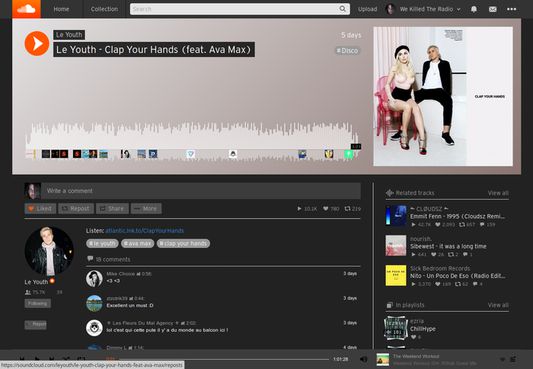Open the #ava max tag
Image resolution: width=533 pixels, height=369 pixels.
(x=138, y=243)
